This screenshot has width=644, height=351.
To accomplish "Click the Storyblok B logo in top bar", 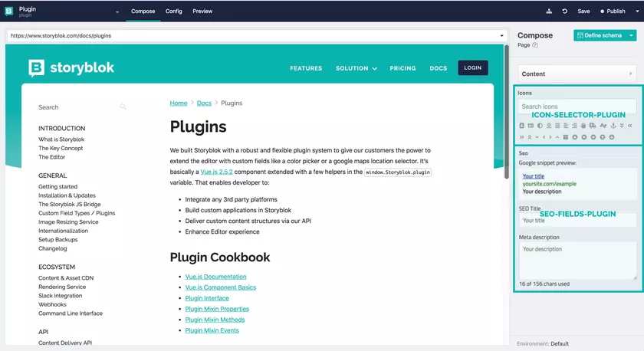I will point(8,11).
